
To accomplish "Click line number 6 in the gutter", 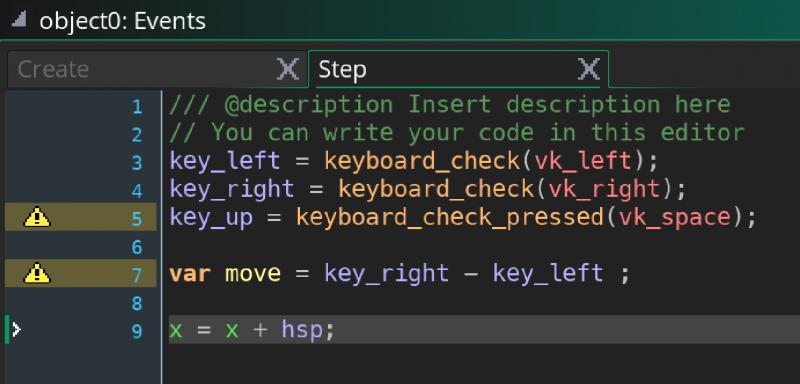I will click(x=137, y=247).
